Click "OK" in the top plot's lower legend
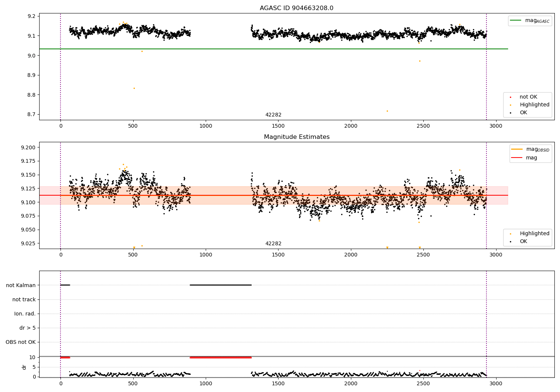560x392 pixels. 523,113
